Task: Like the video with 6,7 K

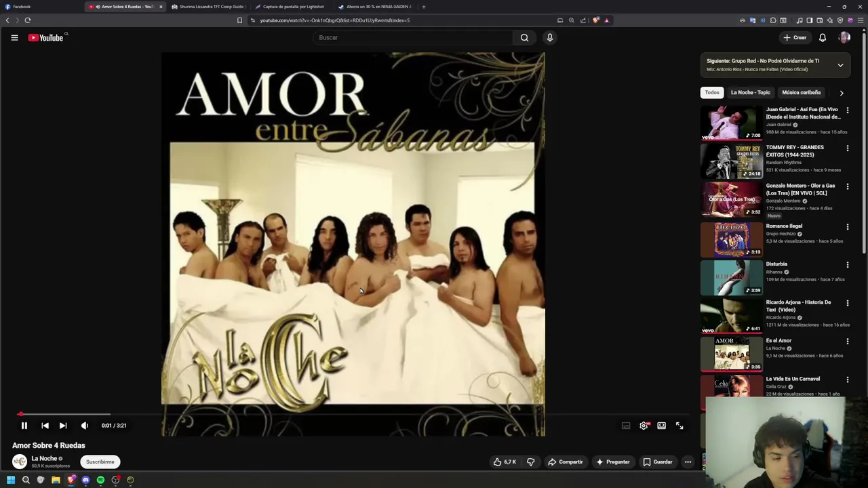Action: tap(505, 462)
